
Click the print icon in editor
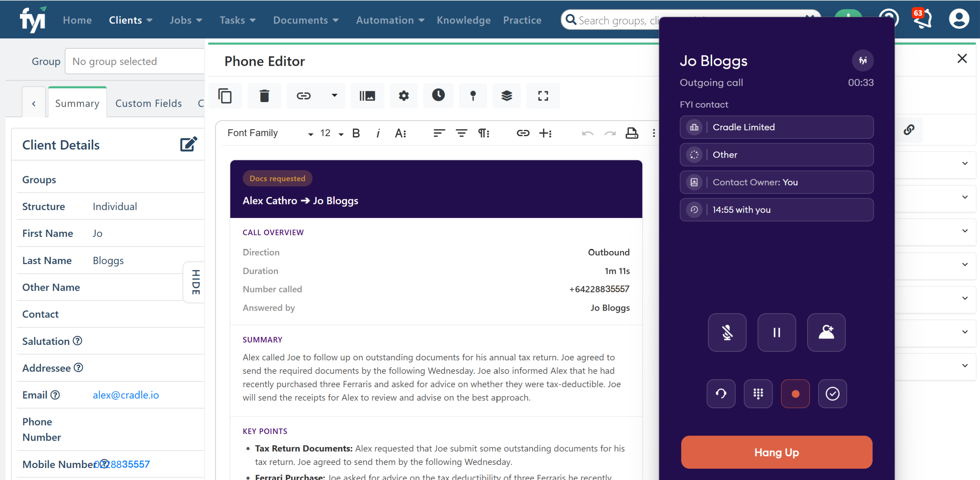pos(632,133)
